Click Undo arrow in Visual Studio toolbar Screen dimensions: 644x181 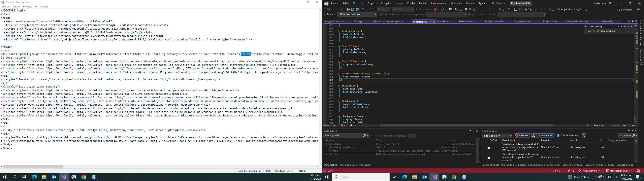pyautogui.click(x=363, y=9)
